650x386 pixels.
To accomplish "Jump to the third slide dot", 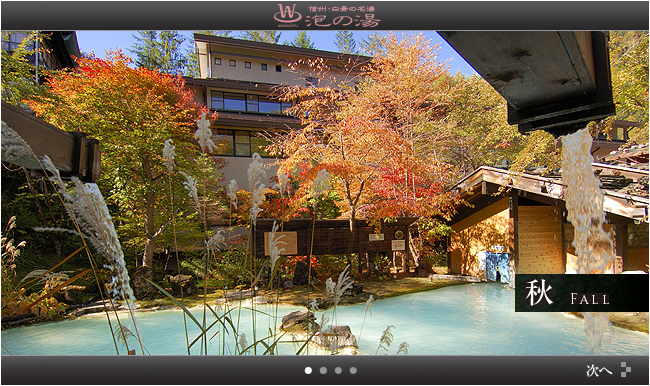I will click(338, 371).
